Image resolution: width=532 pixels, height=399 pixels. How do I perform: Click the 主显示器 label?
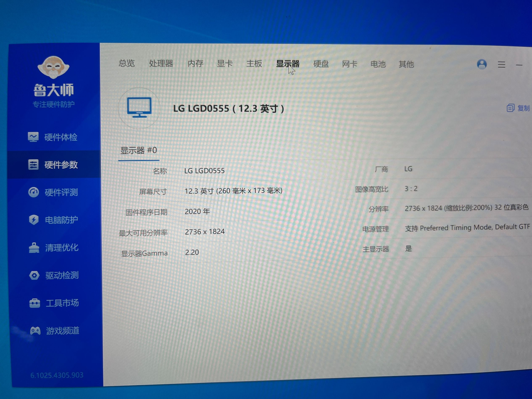pyautogui.click(x=376, y=249)
